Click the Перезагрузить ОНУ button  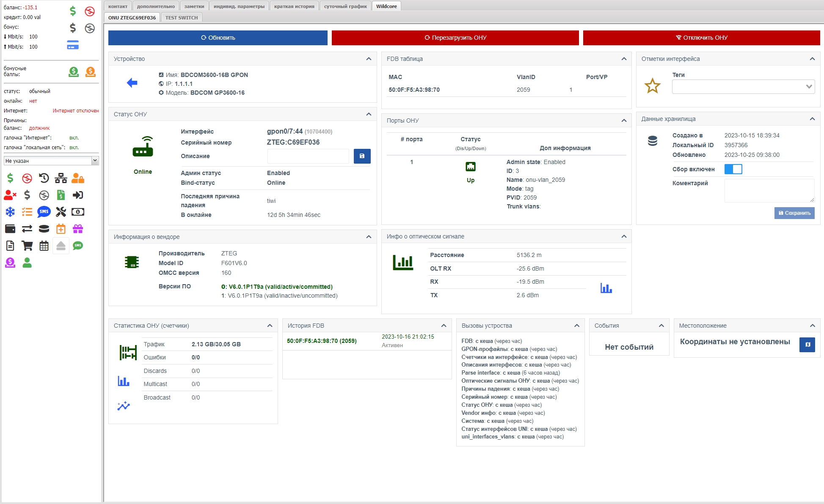[x=455, y=38]
